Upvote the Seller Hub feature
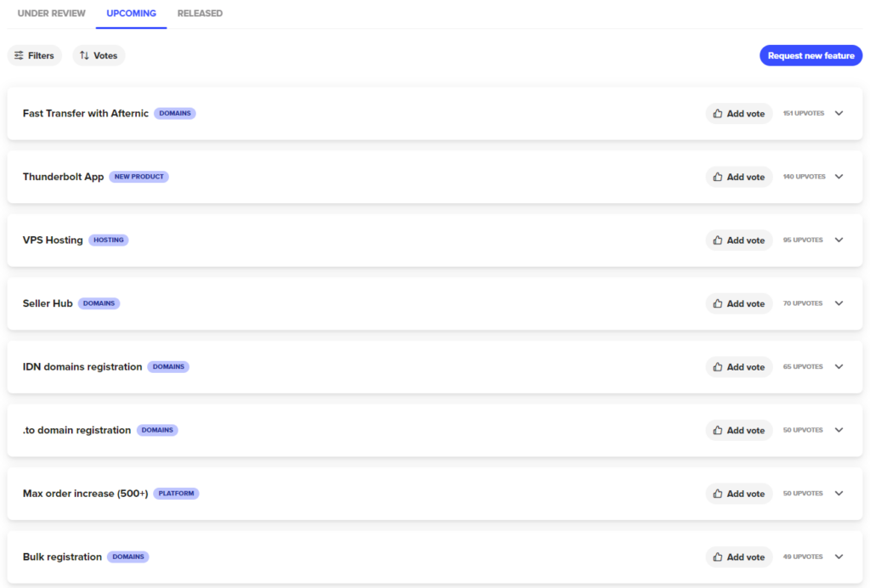 coord(739,303)
